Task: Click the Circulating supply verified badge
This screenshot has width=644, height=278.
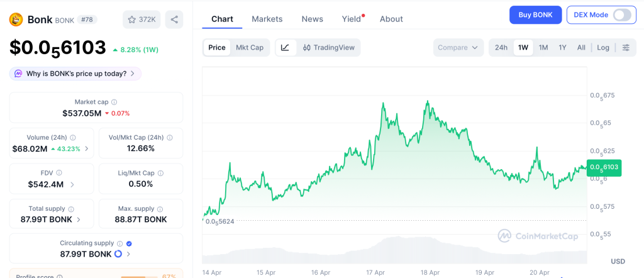Action: coord(129,243)
